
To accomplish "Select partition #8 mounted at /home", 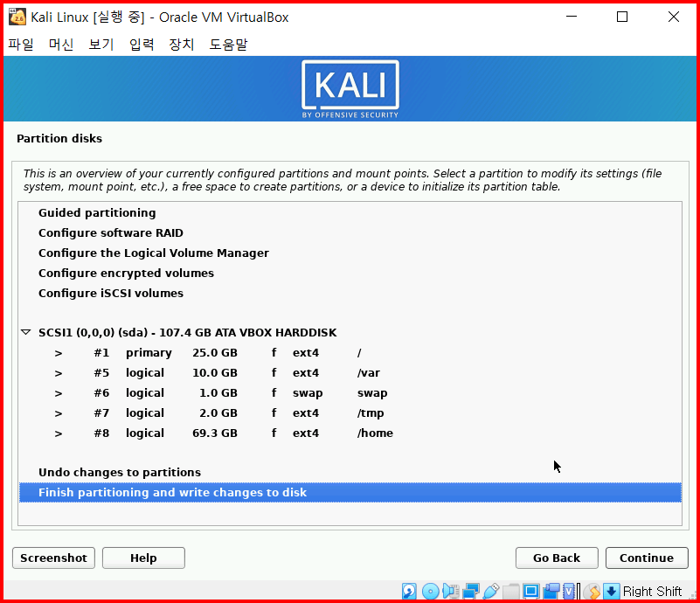I will point(350,433).
